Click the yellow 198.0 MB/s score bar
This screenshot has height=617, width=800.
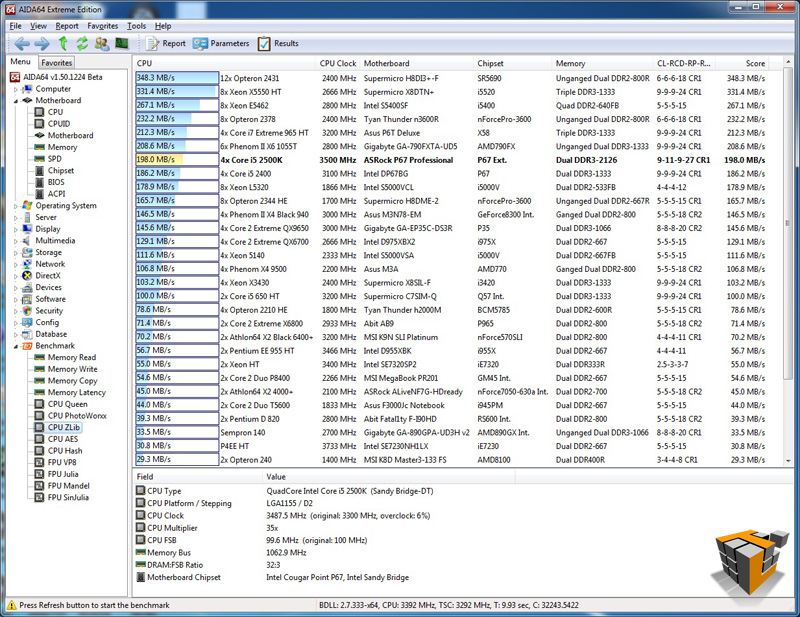[177, 160]
